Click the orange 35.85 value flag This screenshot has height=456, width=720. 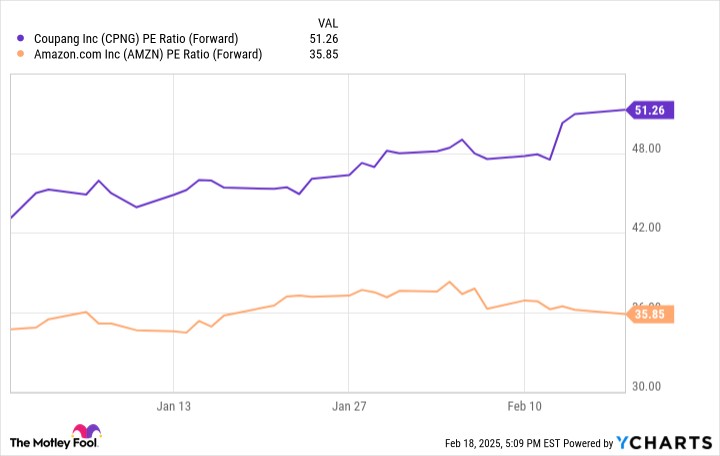pyautogui.click(x=649, y=314)
